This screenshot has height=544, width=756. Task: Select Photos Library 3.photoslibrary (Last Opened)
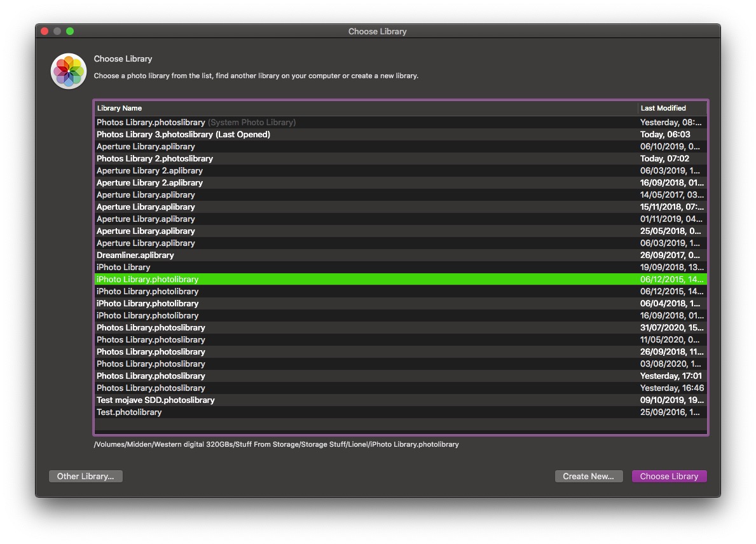tap(401, 135)
